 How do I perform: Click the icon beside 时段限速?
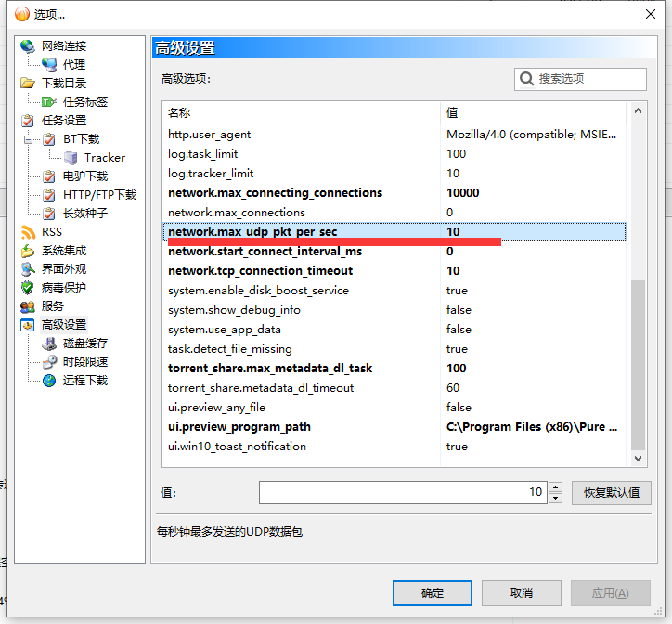pyautogui.click(x=49, y=361)
